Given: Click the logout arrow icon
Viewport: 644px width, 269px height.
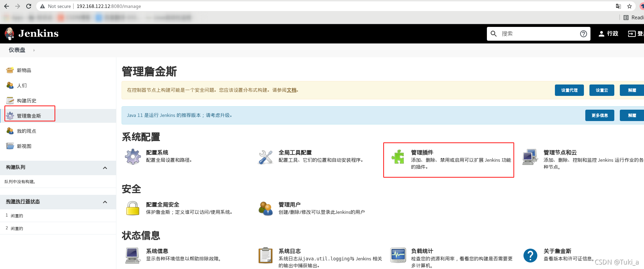Looking at the screenshot, I should coord(632,34).
